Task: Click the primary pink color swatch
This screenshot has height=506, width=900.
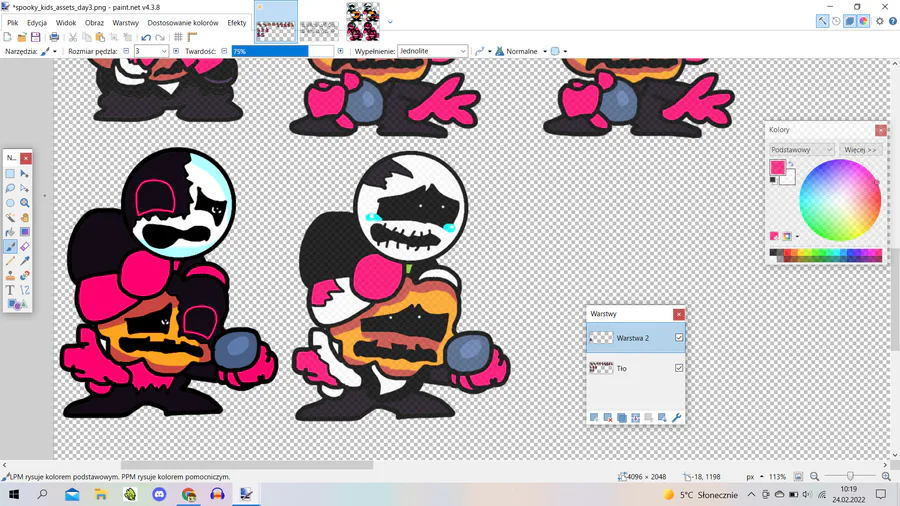Action: (778, 168)
